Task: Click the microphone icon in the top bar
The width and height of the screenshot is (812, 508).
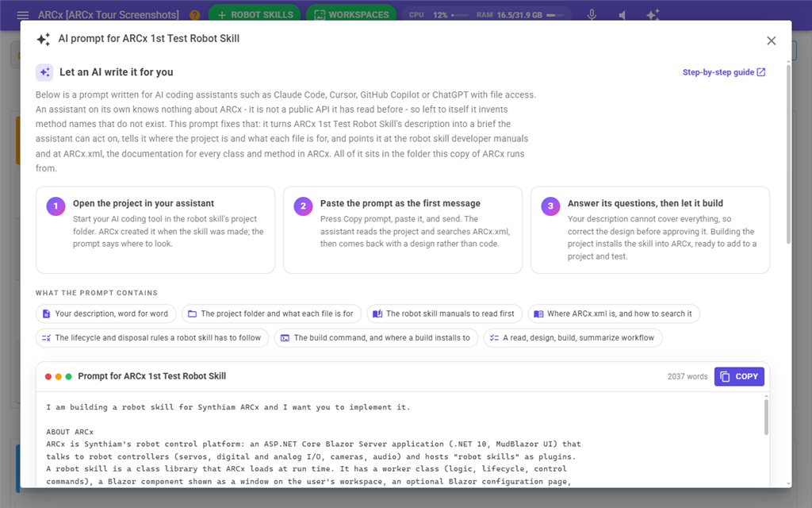Action: pyautogui.click(x=592, y=15)
